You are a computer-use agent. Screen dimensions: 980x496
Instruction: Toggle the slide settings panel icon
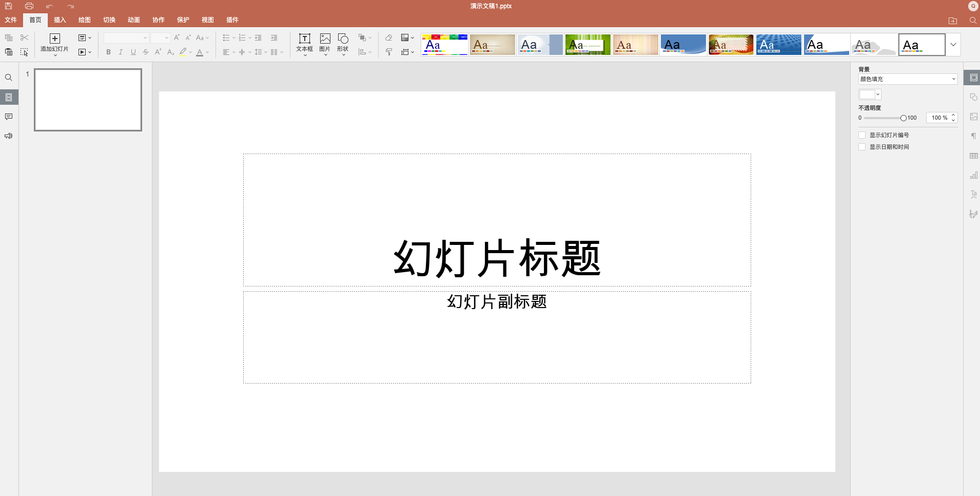[x=973, y=78]
